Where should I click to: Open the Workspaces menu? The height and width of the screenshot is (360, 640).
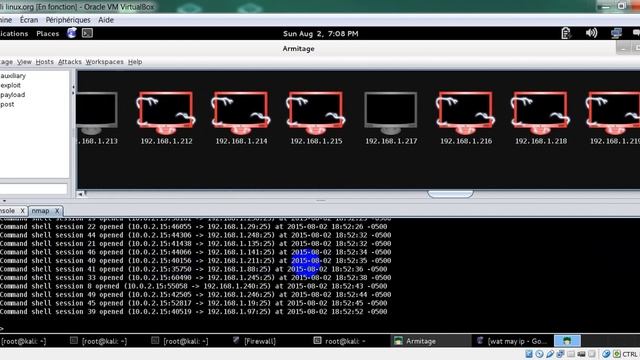pyautogui.click(x=104, y=62)
